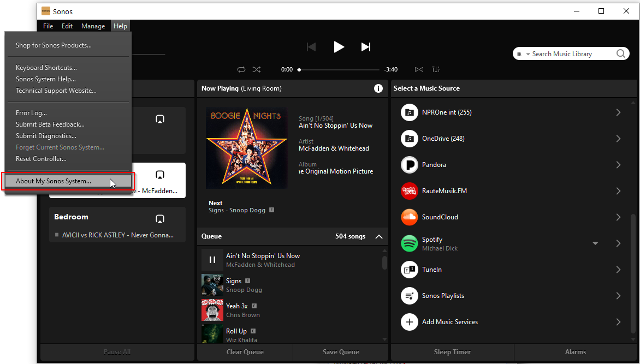640x364 pixels.
Task: Expand the Spotify chevron
Action: coord(618,243)
